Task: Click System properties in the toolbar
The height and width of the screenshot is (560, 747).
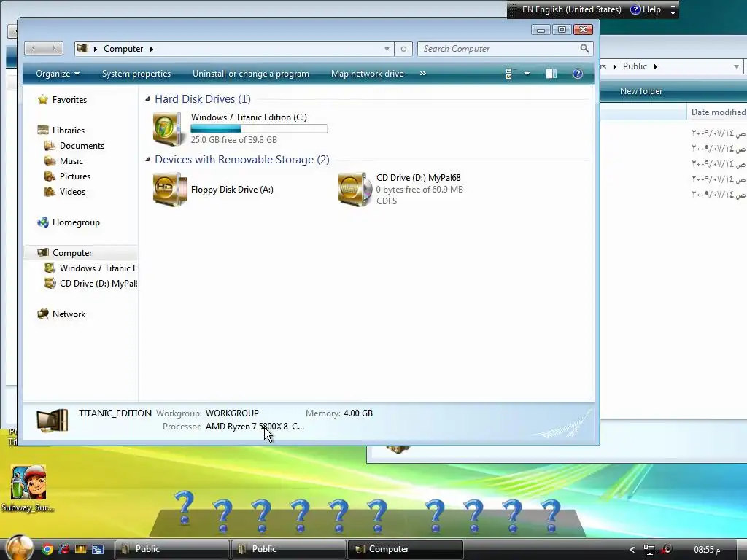Action: pos(136,74)
